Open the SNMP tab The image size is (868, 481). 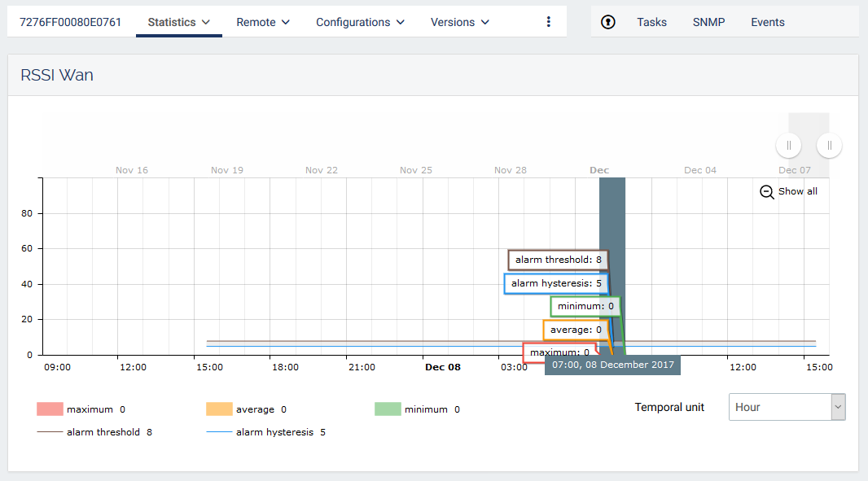coord(708,22)
